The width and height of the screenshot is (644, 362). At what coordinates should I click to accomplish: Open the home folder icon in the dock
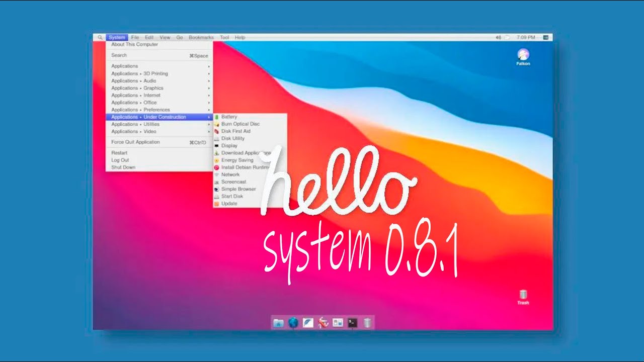coord(278,323)
